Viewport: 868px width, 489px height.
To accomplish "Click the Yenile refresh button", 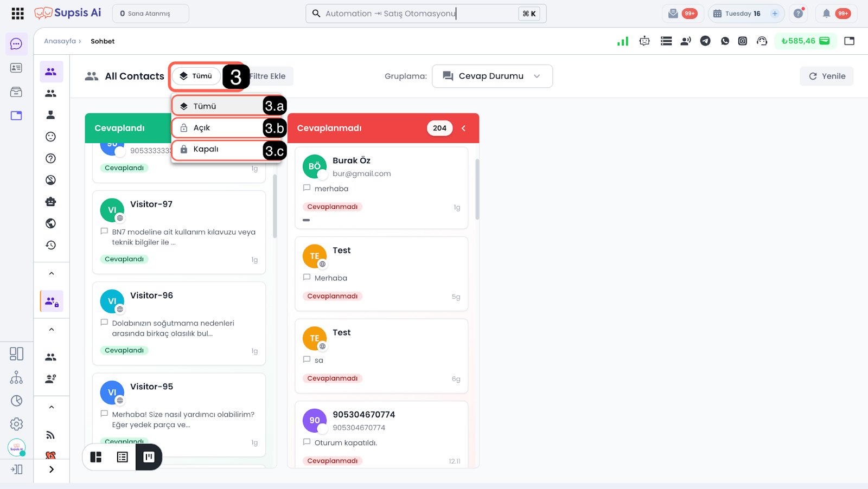I will pyautogui.click(x=826, y=76).
